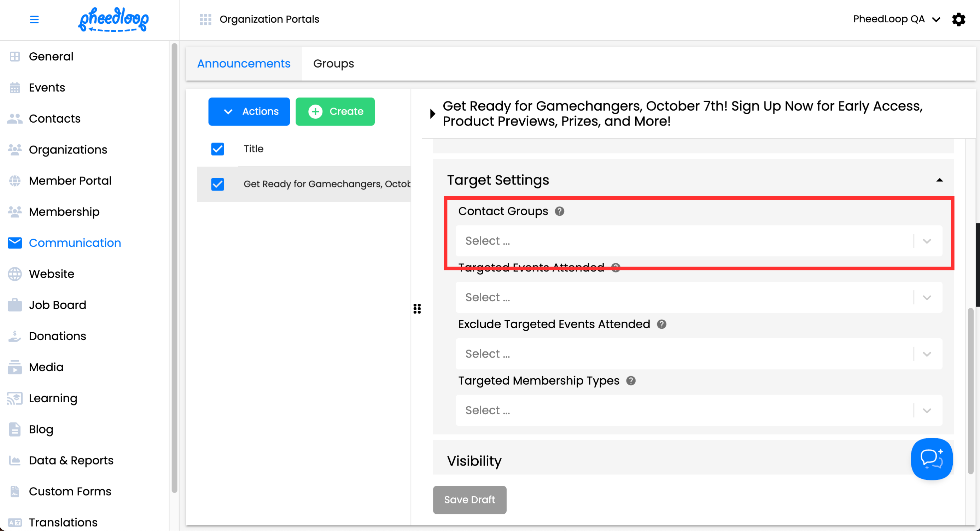Collapse the Target Settings section
Image resolution: width=980 pixels, height=531 pixels.
[x=939, y=180]
